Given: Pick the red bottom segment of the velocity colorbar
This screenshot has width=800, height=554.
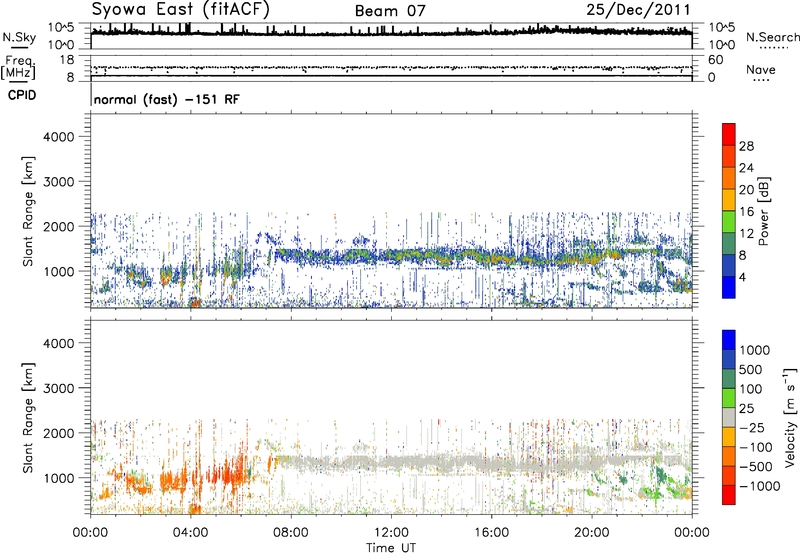Looking at the screenshot, I should [729, 495].
